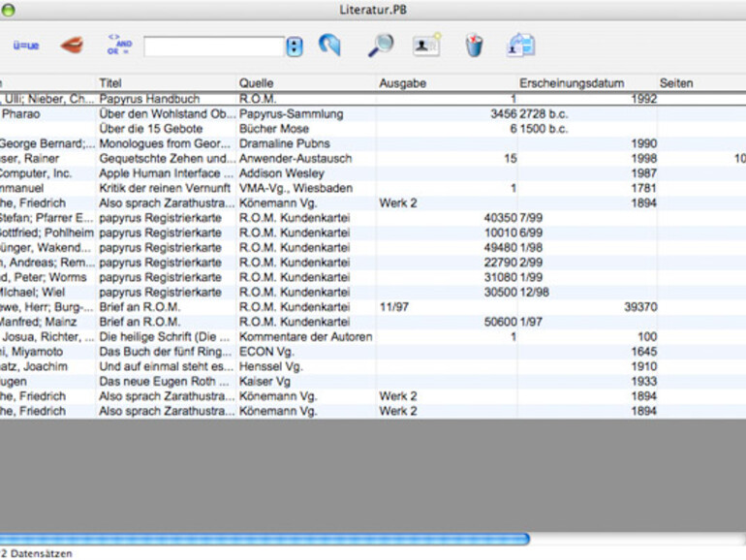The image size is (746, 560).
Task: Select Das neue Eugen Roth ... row
Action: (x=373, y=381)
